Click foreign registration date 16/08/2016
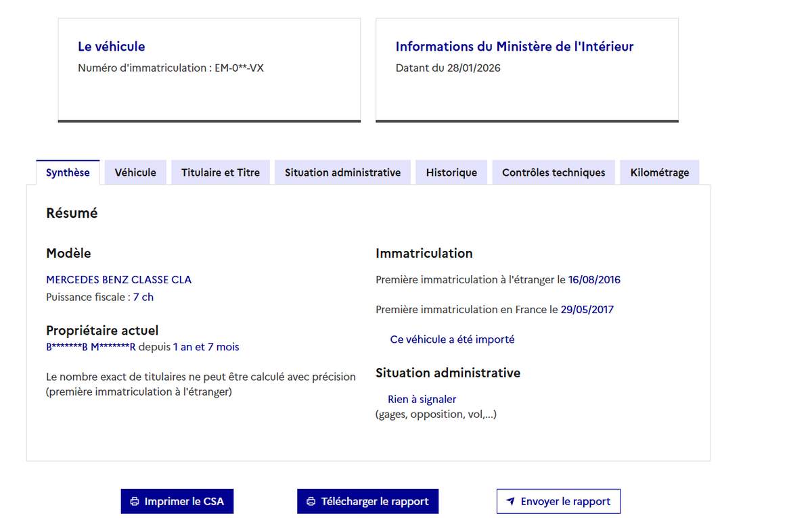Viewport: 812px width, 518px height. point(594,279)
